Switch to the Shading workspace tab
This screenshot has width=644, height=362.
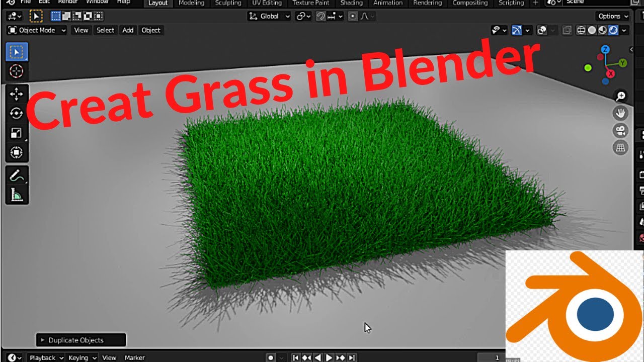tap(351, 3)
